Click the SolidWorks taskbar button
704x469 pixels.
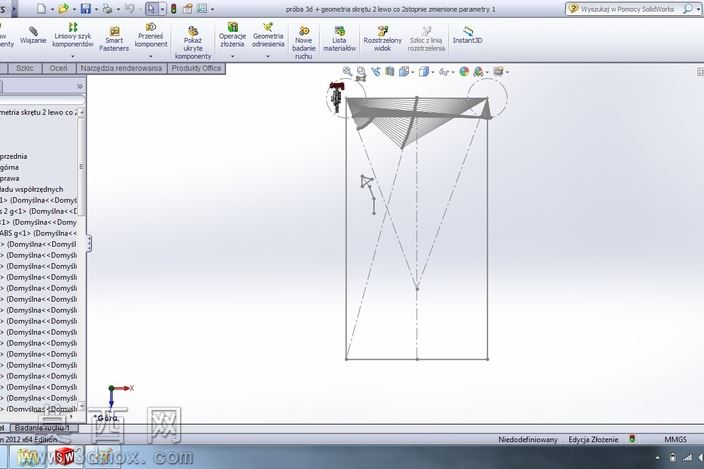point(65,457)
